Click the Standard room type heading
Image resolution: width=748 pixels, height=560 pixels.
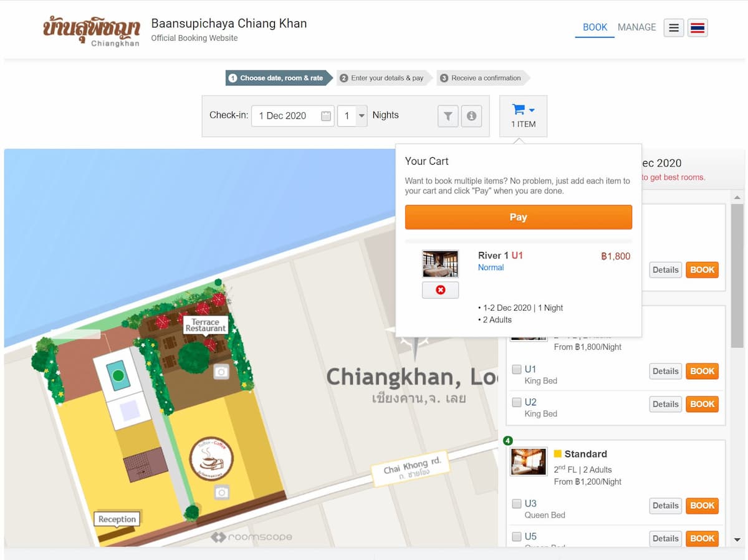pyautogui.click(x=585, y=454)
